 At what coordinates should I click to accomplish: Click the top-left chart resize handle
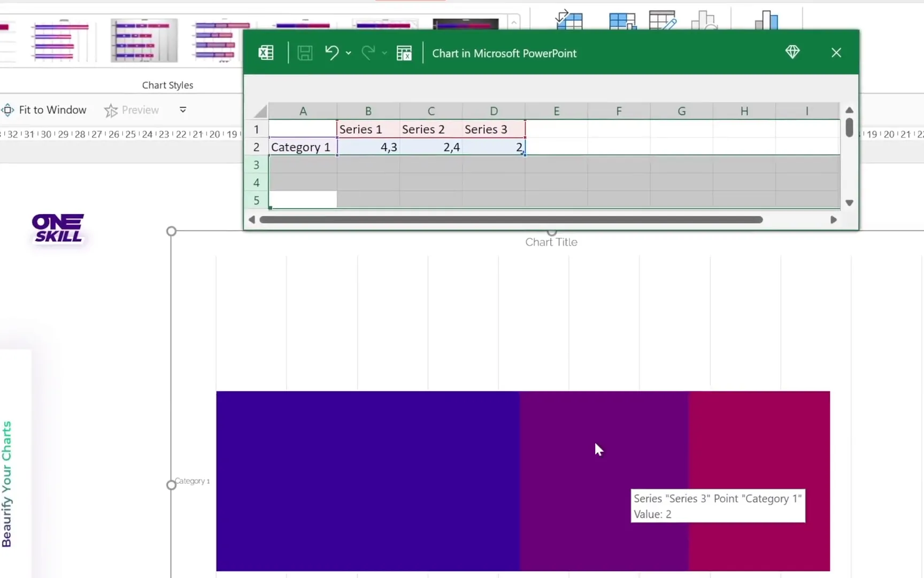click(x=171, y=231)
